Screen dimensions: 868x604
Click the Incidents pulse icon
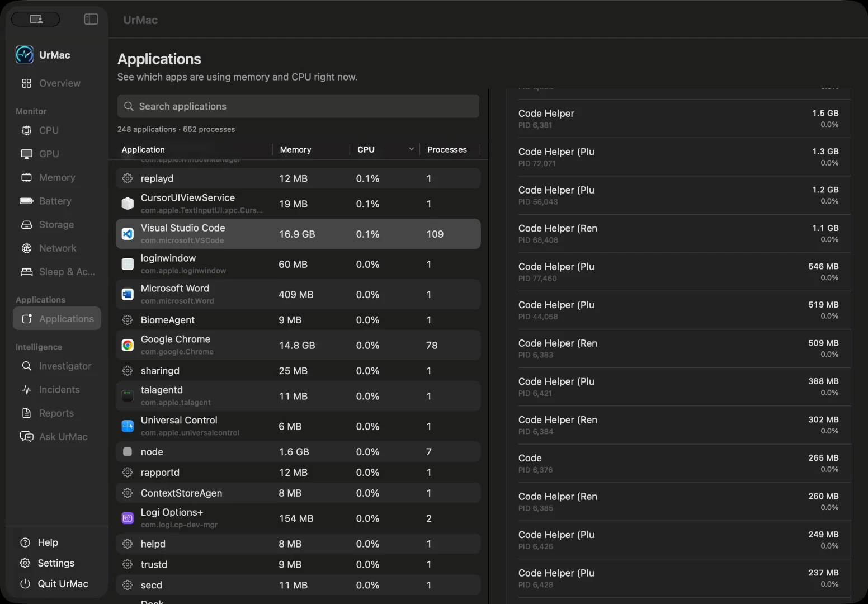26,390
